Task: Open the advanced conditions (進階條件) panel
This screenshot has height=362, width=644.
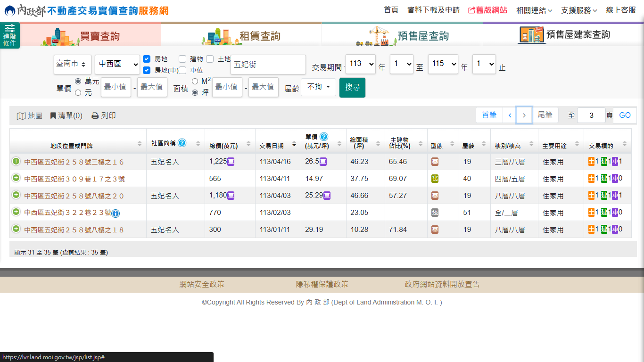Action: [9, 35]
